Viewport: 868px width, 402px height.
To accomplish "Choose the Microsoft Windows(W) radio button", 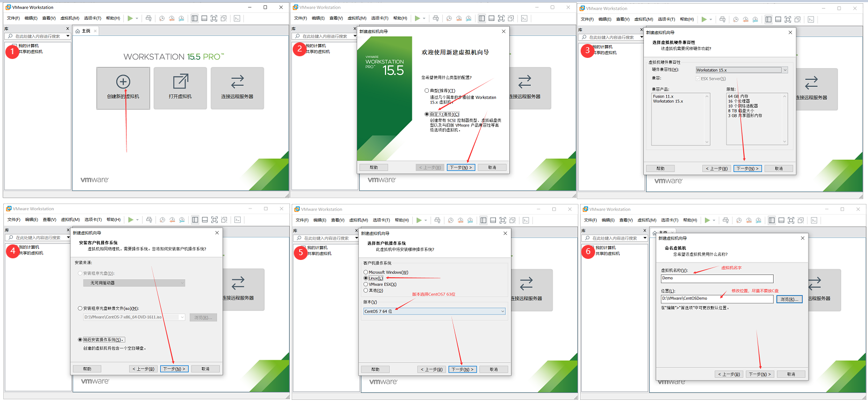I will (x=366, y=272).
